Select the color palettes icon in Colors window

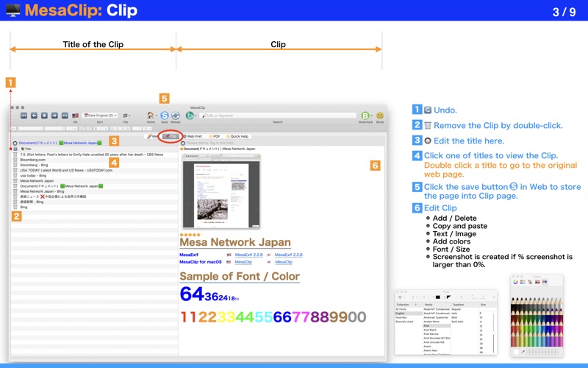(x=530, y=282)
